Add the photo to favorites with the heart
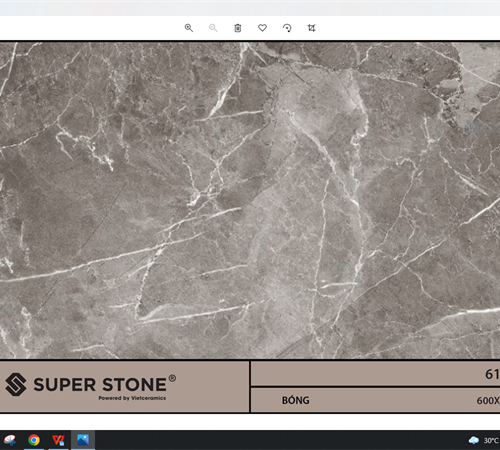The width and height of the screenshot is (500, 450). [x=262, y=28]
